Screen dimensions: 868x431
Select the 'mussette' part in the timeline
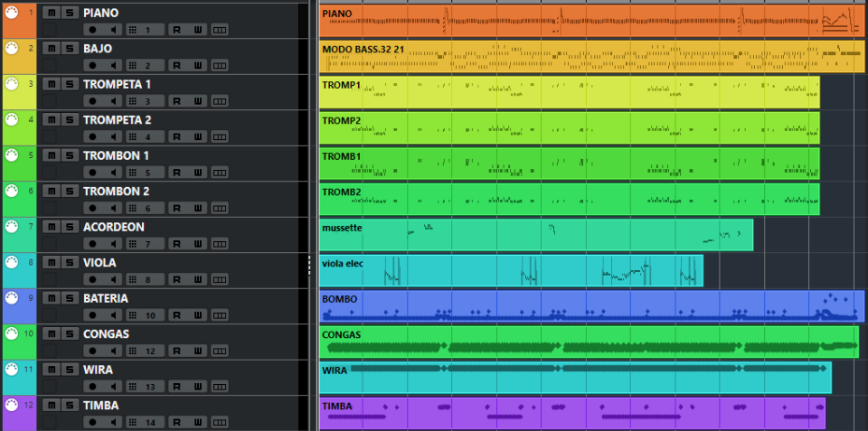pos(536,235)
